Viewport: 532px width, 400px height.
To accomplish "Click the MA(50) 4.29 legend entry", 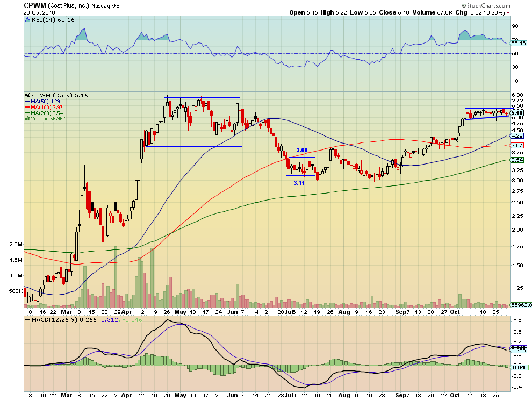I will click(42, 102).
